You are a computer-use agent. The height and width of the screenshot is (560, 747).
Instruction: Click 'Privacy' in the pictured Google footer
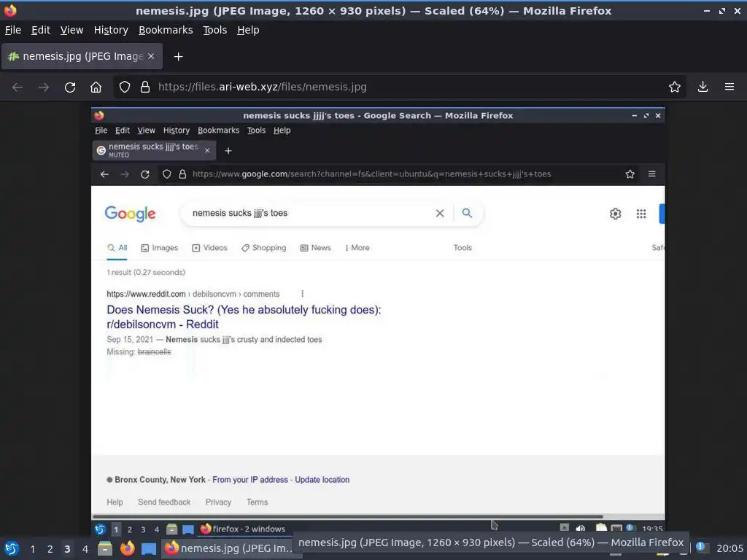click(218, 502)
